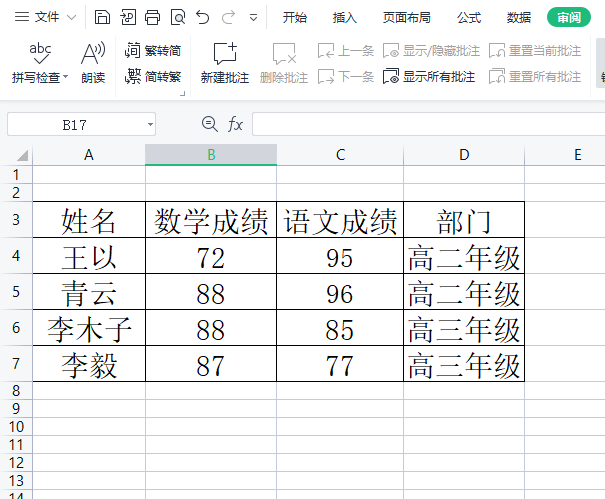Click the cell 姓名
The height and width of the screenshot is (499, 605).
click(89, 220)
